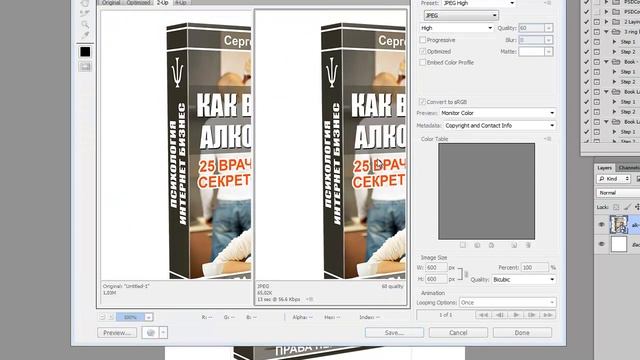Enable Embed Color Profile checkbox

click(423, 62)
